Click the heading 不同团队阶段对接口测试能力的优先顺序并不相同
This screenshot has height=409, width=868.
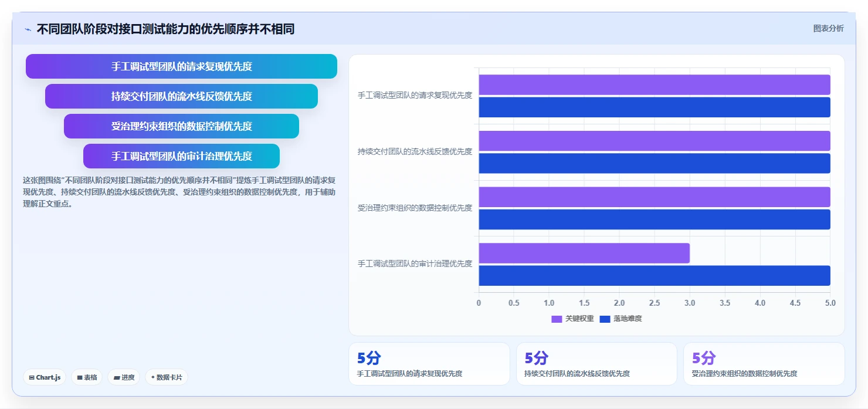165,29
